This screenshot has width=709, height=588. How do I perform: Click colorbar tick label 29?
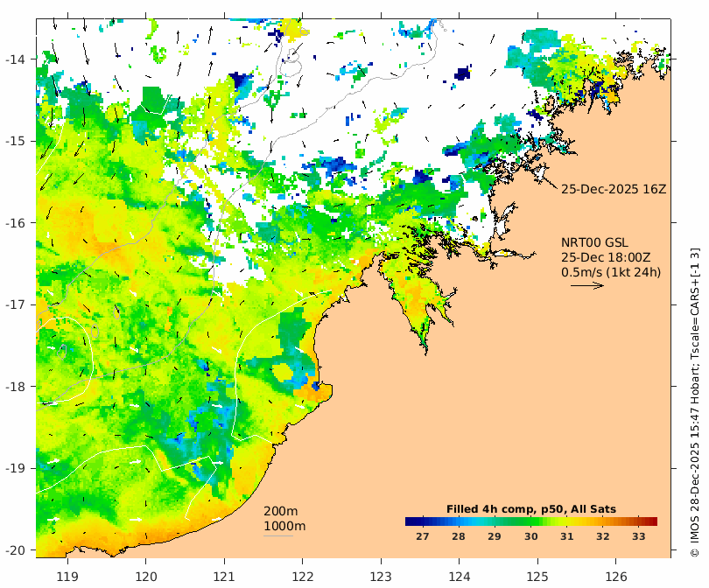tap(495, 536)
